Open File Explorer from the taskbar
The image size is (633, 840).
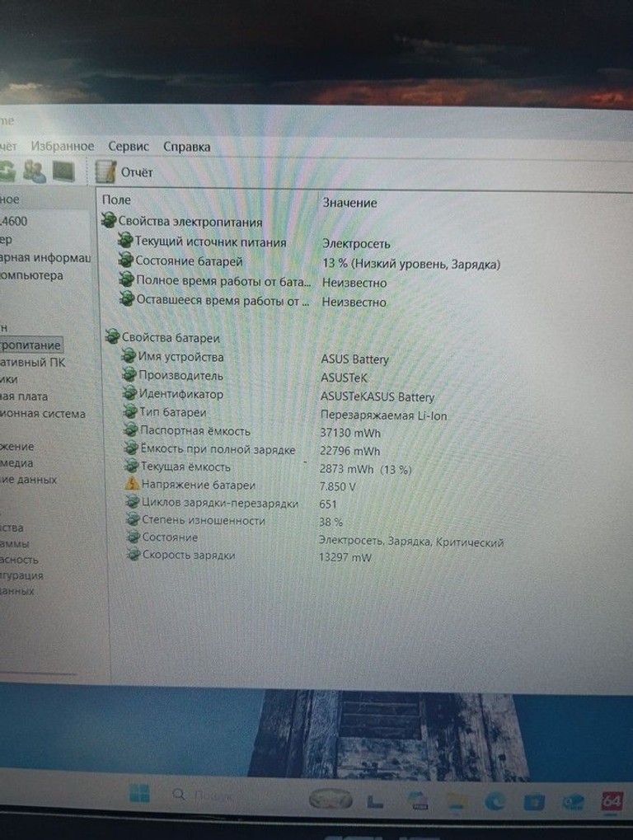(457, 802)
